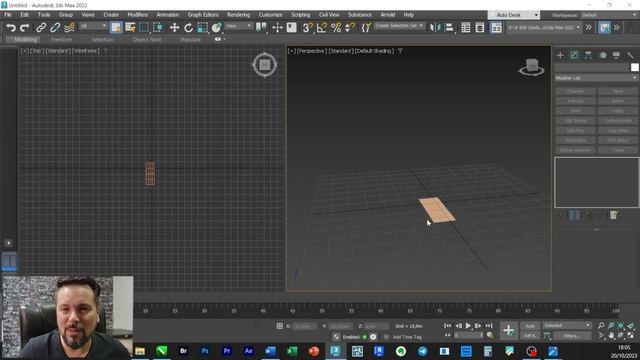
Task: Toggle the Scene Explorer
Action: pos(466,28)
